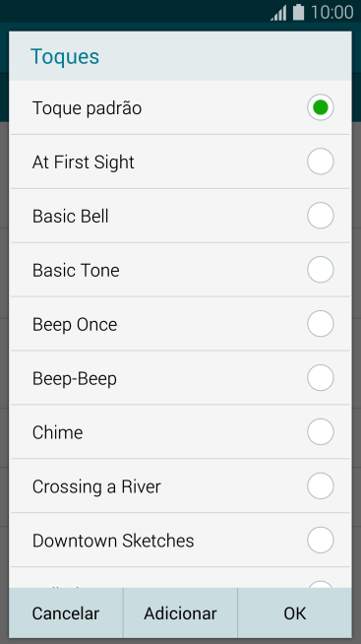The height and width of the screenshot is (644, 361).
Task: Tap the Beep Once ringtone label
Action: pyautogui.click(x=75, y=325)
